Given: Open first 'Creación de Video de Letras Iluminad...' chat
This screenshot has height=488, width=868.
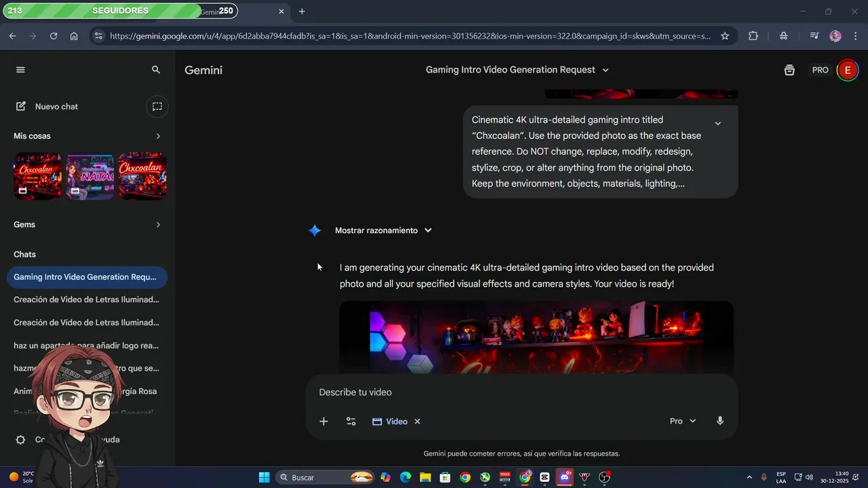Looking at the screenshot, I should (x=87, y=300).
